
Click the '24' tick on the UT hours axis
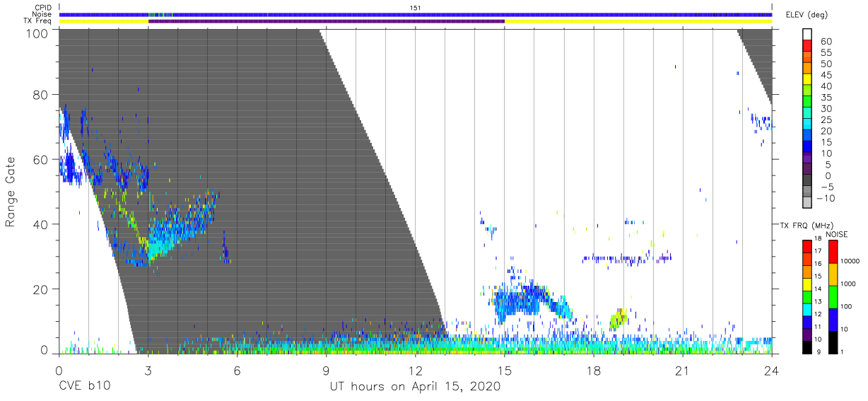pyautogui.click(x=772, y=370)
